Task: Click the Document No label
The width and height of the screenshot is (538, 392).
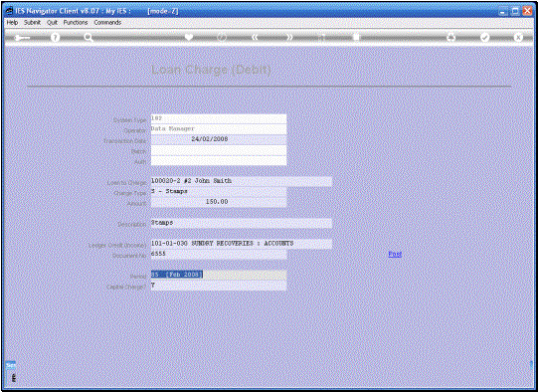Action: point(129,256)
